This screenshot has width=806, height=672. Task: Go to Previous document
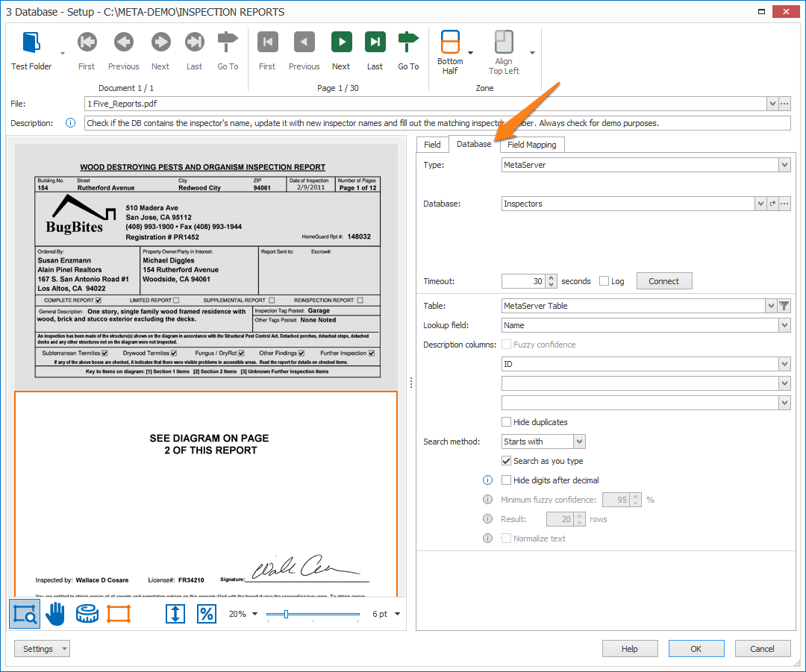tap(123, 42)
